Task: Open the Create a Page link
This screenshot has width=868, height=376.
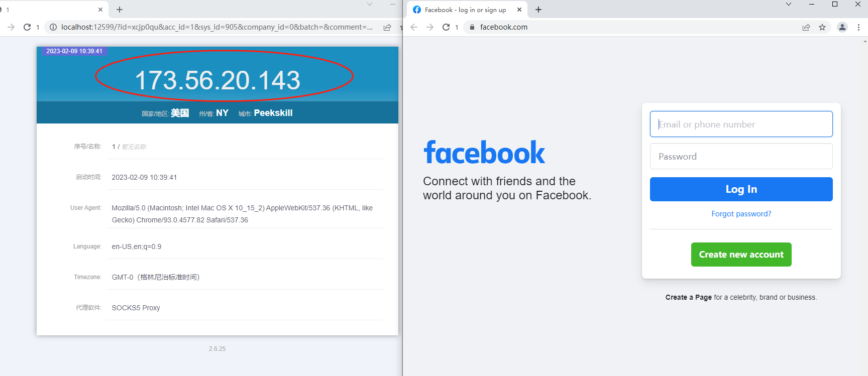Action: coord(689,297)
